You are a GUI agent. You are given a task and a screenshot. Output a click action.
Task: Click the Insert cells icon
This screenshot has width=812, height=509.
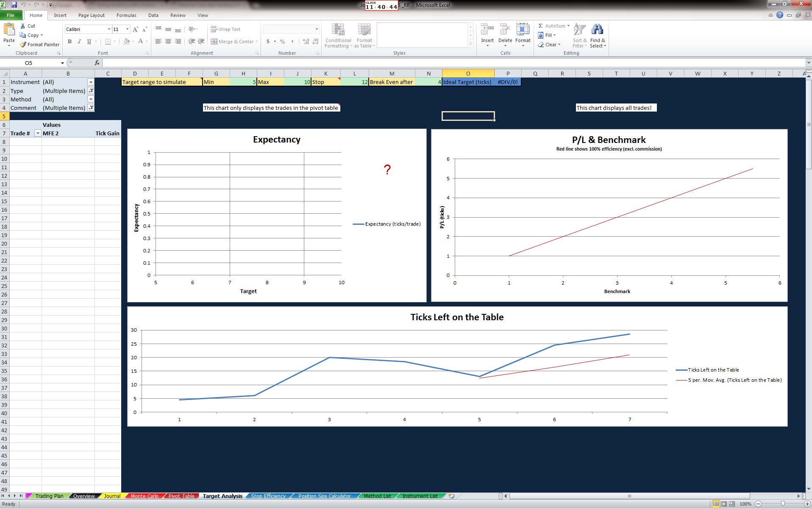[487, 29]
